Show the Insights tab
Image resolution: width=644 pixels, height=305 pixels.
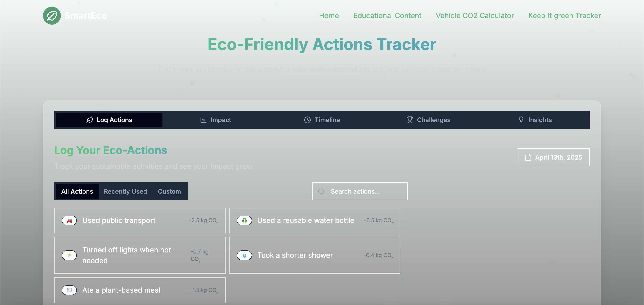click(535, 120)
